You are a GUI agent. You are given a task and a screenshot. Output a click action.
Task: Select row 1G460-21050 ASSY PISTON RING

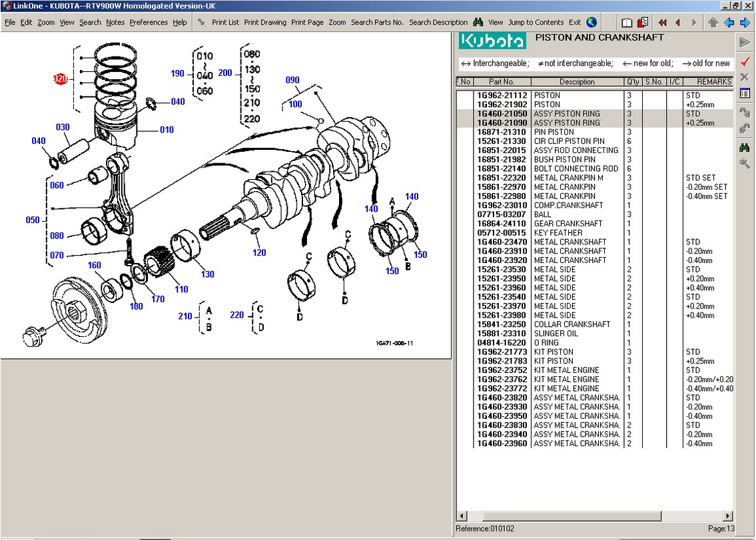(595, 114)
